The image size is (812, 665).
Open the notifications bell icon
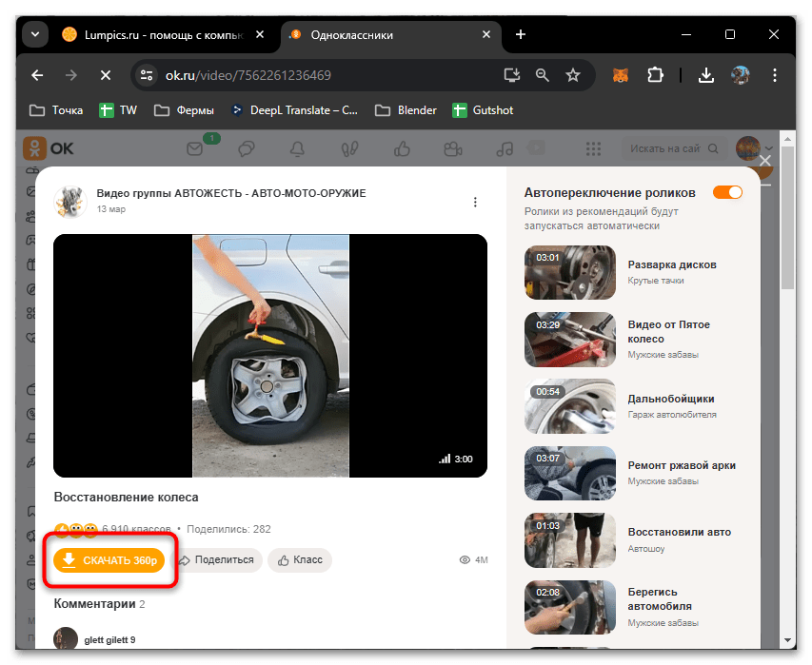[x=296, y=149]
